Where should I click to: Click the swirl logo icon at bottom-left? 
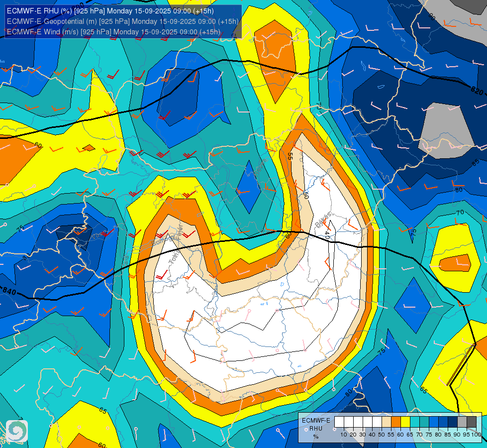tap(17, 431)
